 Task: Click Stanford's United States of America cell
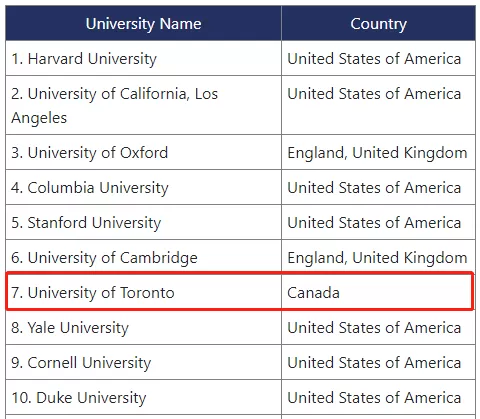tap(378, 222)
